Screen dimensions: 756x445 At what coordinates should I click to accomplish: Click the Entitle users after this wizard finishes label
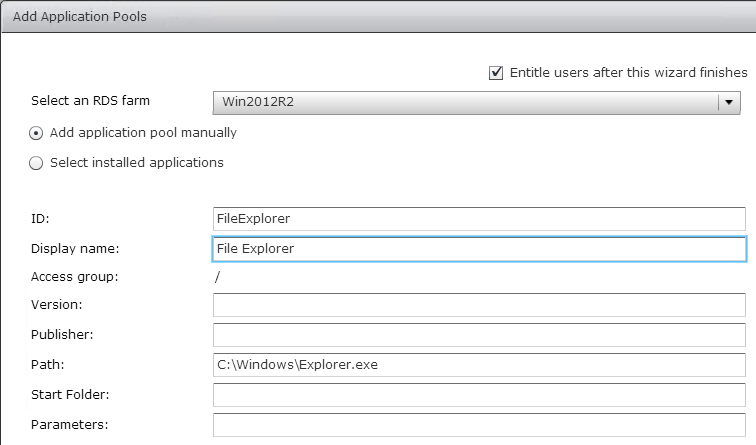(x=628, y=73)
